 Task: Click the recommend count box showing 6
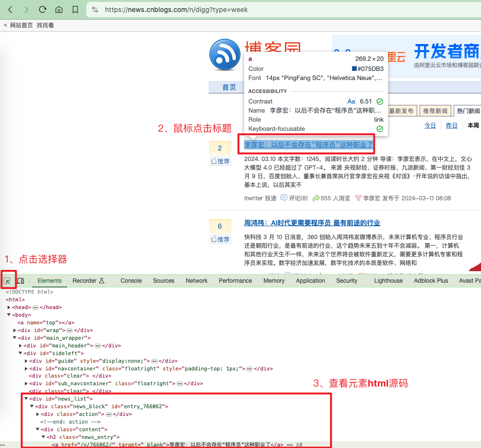click(x=220, y=226)
